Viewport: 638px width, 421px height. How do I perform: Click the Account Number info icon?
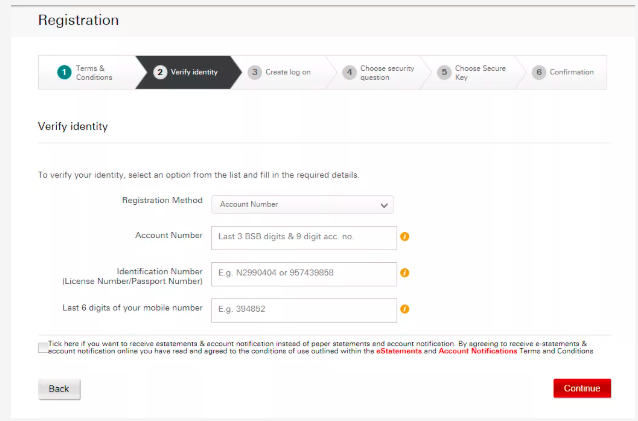coord(404,236)
